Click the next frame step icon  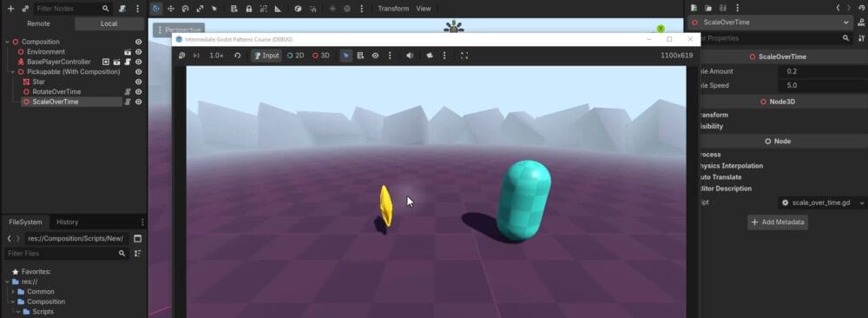click(196, 56)
